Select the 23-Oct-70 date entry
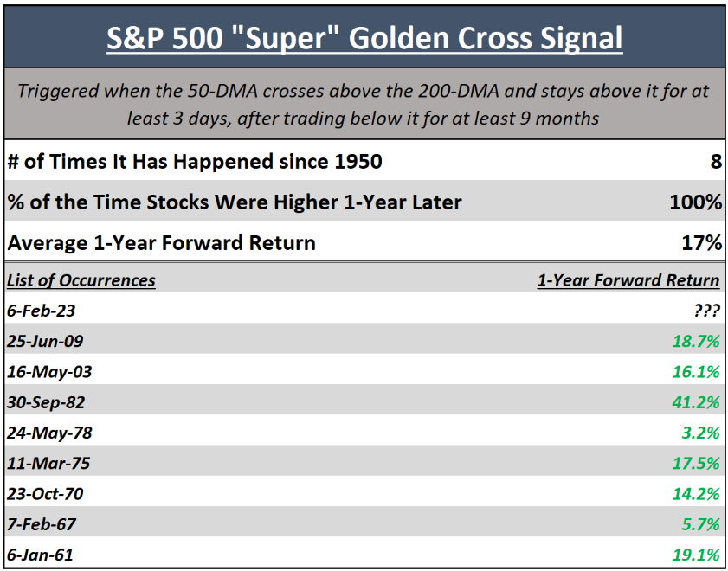 (45, 494)
